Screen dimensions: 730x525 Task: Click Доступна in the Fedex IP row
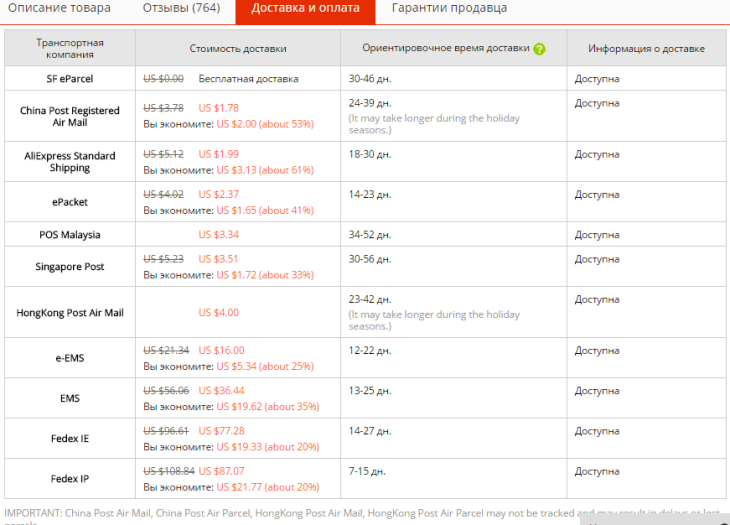tap(597, 471)
